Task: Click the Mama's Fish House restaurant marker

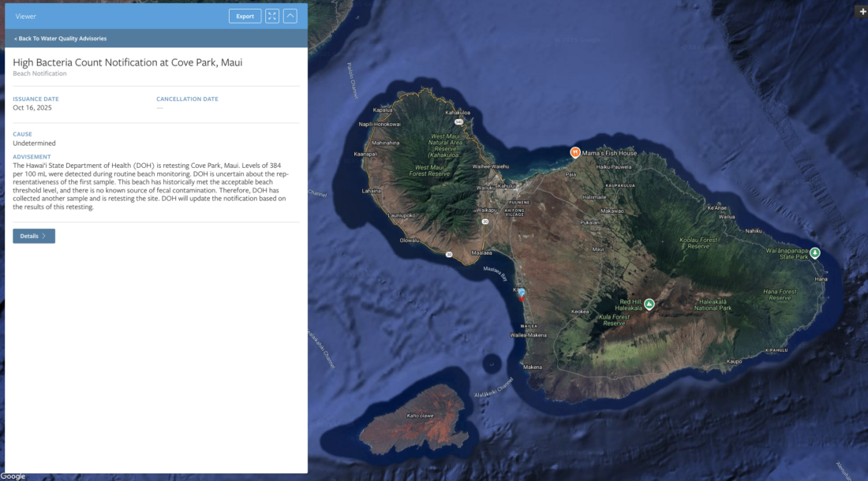Action: pos(575,151)
